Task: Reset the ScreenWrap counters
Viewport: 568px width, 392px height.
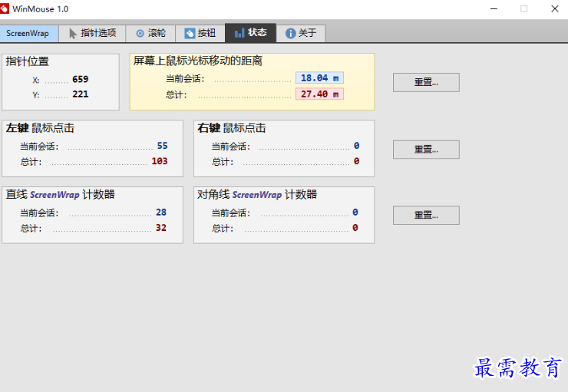Action: coord(426,216)
